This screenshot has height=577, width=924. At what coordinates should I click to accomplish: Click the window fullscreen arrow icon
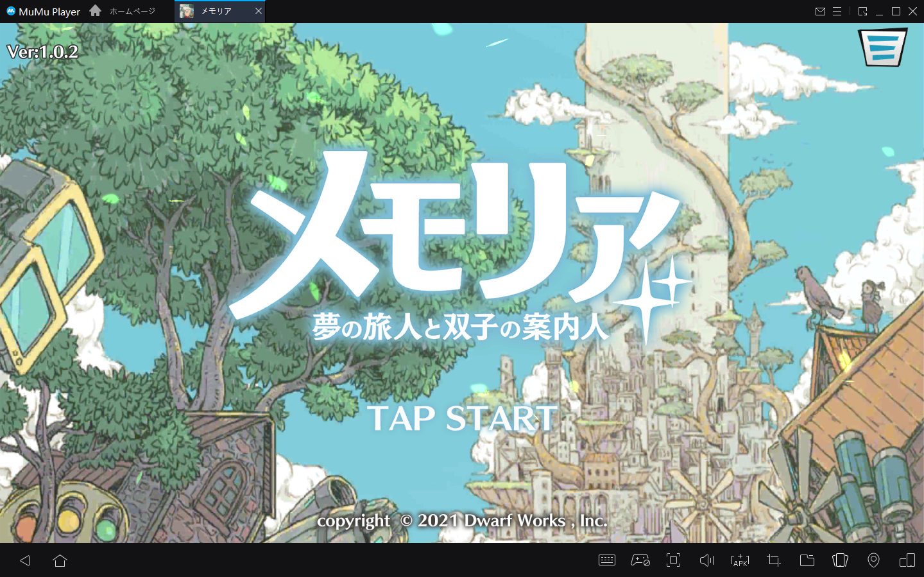click(863, 12)
